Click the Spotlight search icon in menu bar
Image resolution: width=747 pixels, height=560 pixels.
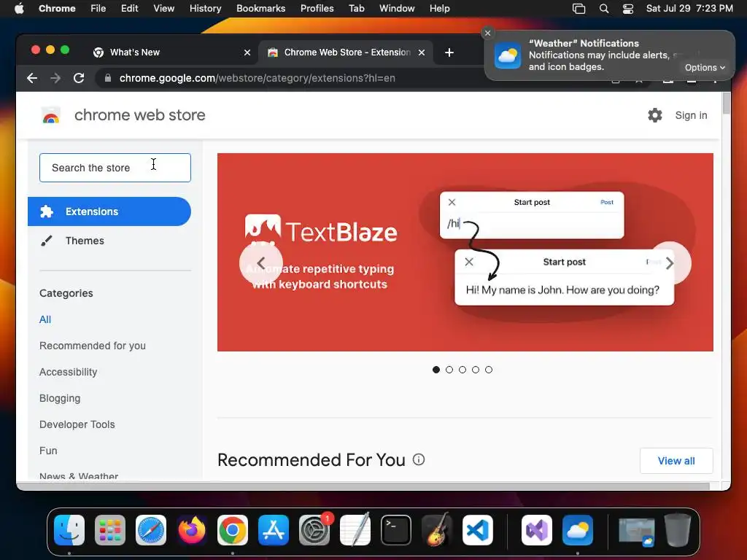tap(603, 9)
